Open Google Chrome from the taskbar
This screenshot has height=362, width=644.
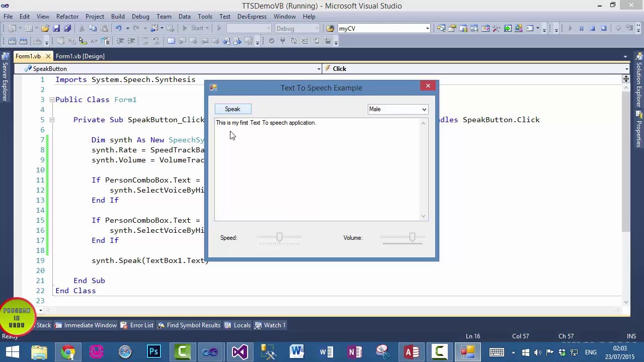pyautogui.click(x=68, y=352)
